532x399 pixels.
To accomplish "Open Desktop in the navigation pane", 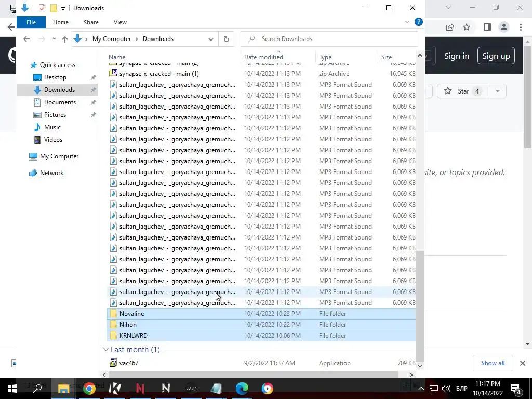I will 55,77.
